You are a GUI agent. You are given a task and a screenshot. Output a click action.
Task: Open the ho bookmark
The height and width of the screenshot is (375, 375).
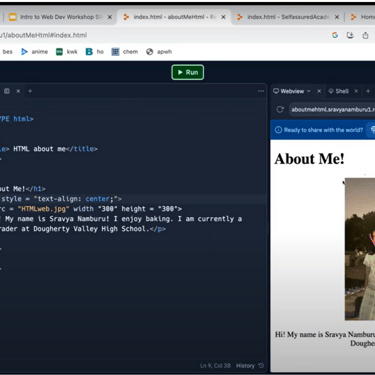(95, 52)
